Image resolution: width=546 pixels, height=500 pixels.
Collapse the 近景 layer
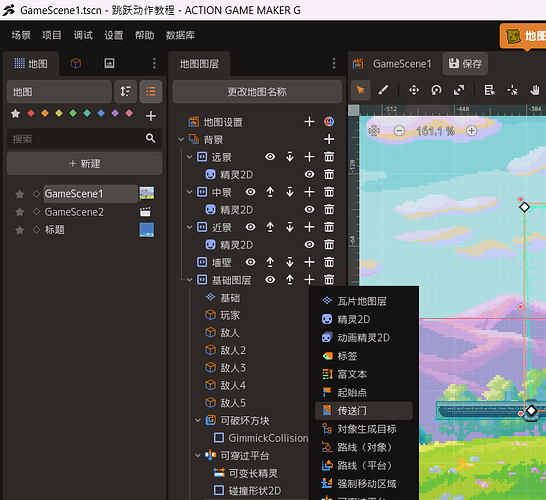point(189,227)
